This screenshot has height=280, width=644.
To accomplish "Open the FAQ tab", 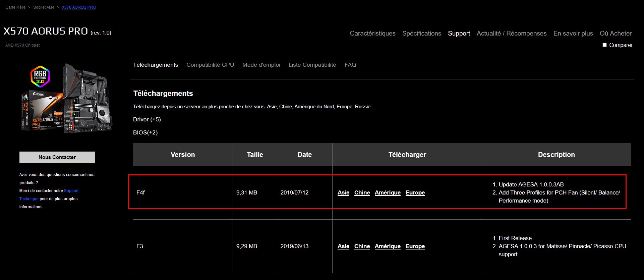I will tap(350, 65).
